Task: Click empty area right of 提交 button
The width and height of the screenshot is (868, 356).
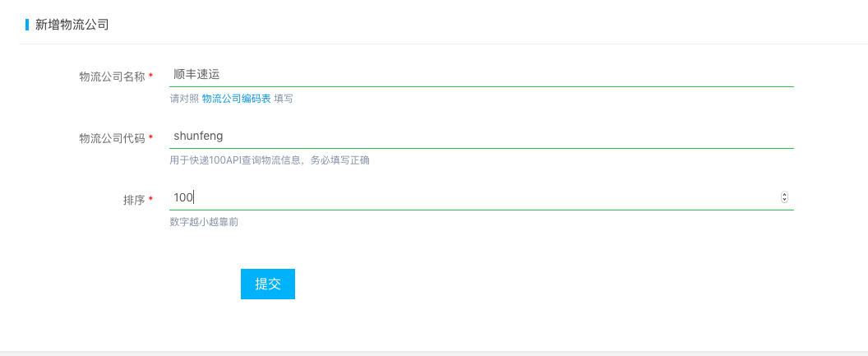Action: click(x=443, y=284)
